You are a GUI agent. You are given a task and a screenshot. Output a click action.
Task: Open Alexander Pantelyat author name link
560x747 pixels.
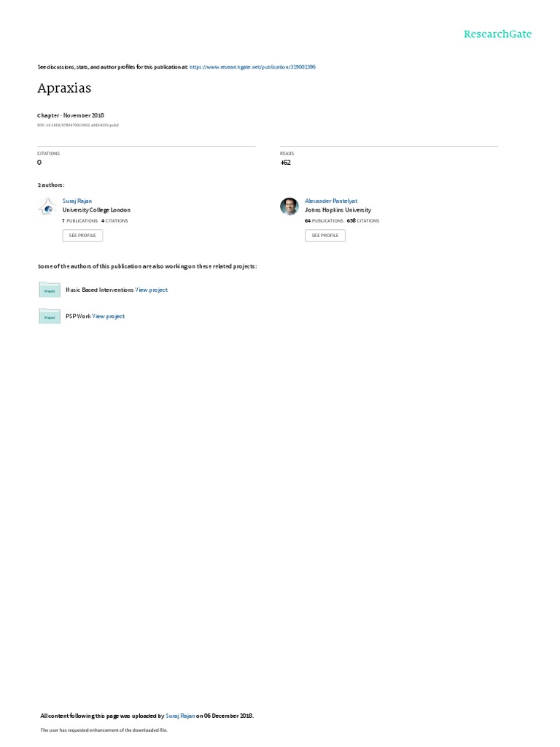point(331,201)
